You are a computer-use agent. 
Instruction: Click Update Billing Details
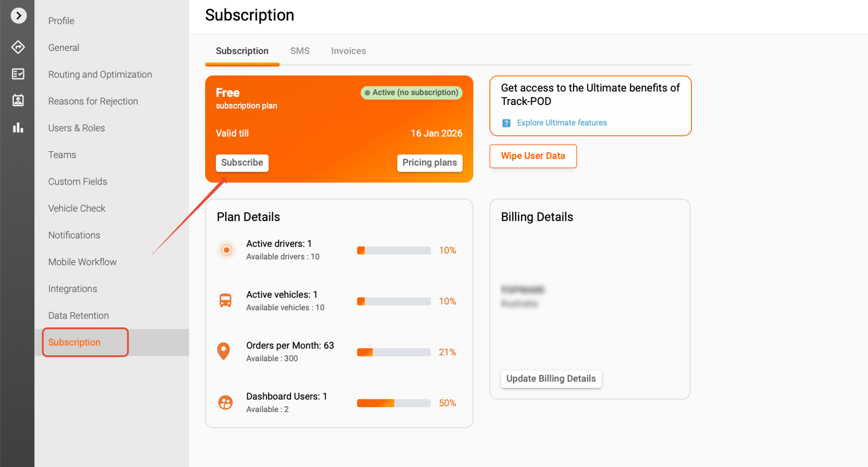click(551, 379)
